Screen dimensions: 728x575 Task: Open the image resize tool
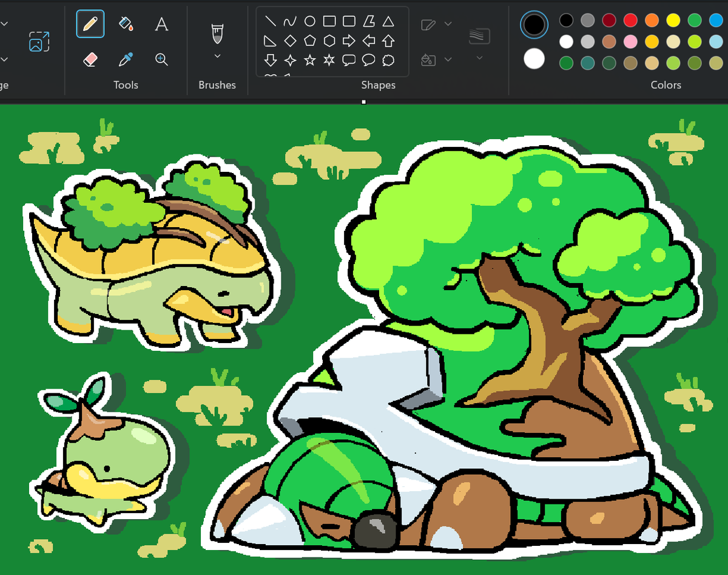38,42
